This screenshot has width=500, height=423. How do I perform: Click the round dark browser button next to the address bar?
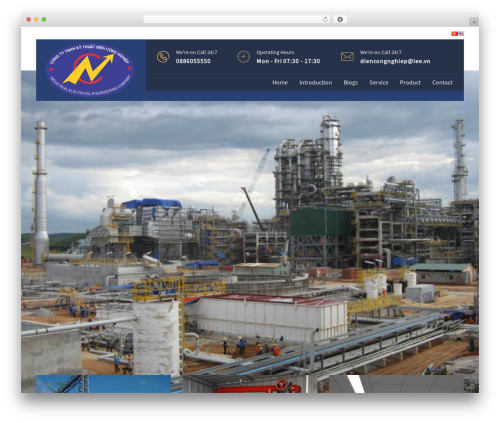pyautogui.click(x=340, y=19)
